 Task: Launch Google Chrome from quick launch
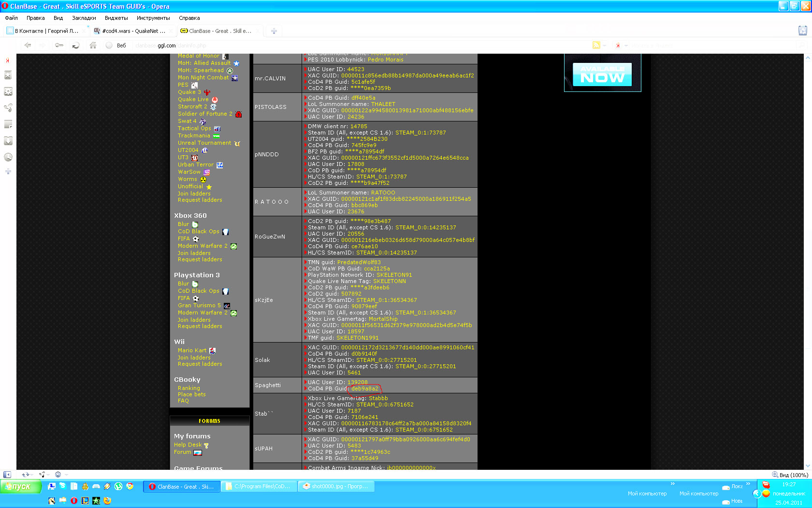click(130, 486)
